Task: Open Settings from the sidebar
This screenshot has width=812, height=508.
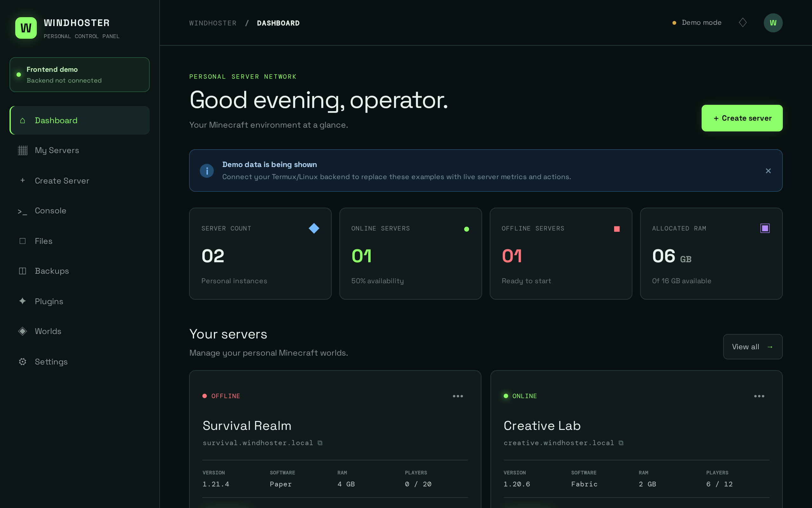Action: point(80,362)
